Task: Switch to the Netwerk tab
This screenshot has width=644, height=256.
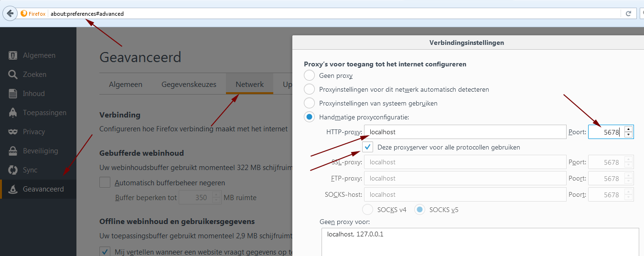Action: tap(249, 84)
